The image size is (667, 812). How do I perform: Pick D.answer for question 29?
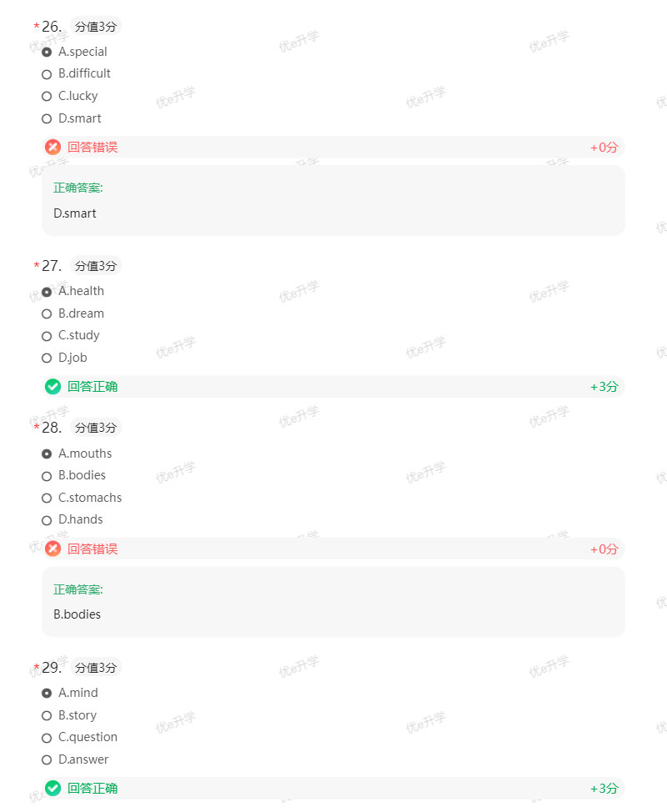(47, 760)
